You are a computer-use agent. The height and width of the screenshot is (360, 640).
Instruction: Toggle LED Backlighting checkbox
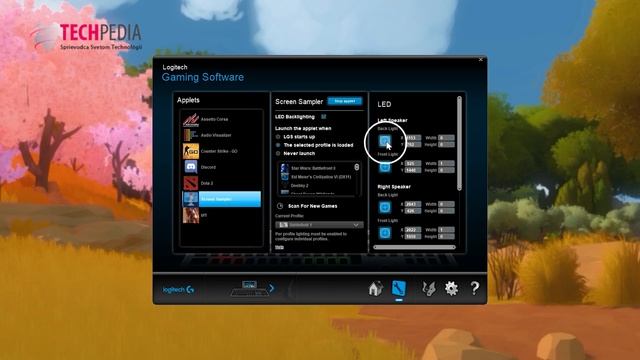tap(324, 117)
